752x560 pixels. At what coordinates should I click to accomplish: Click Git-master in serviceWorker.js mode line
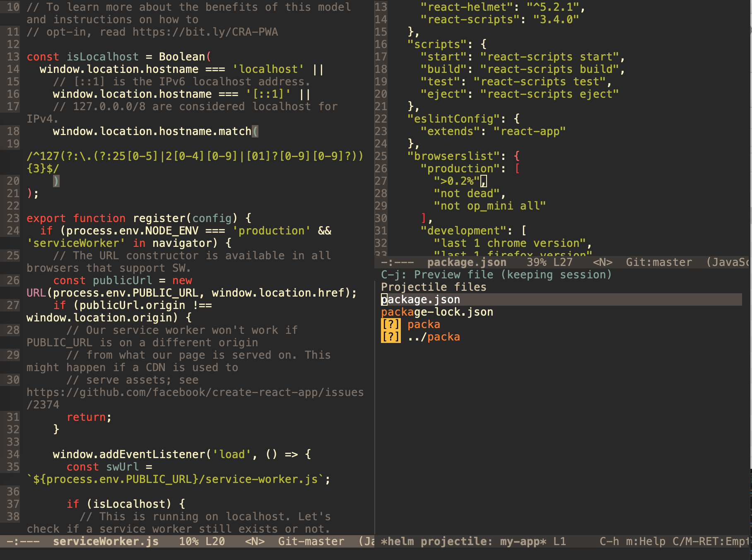(x=311, y=541)
